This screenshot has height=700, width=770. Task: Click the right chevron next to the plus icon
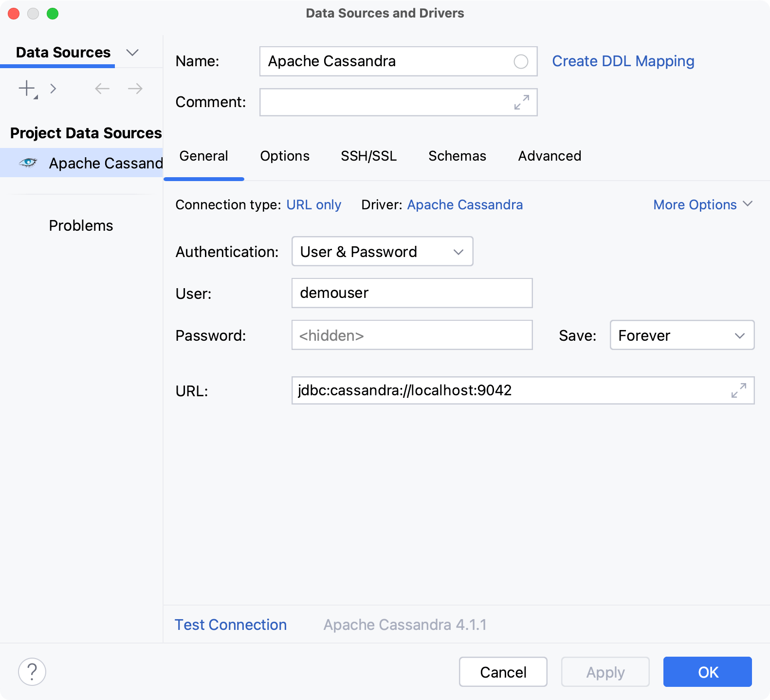tap(54, 89)
